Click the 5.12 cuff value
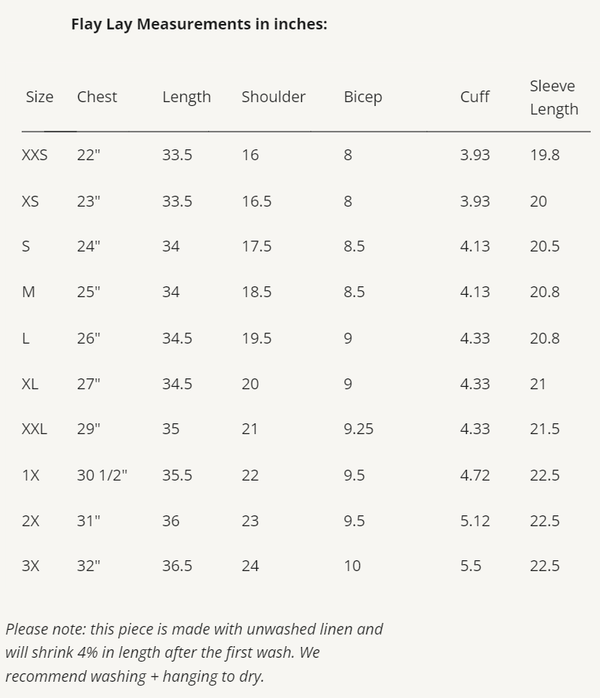This screenshot has height=698, width=600. 475,521
